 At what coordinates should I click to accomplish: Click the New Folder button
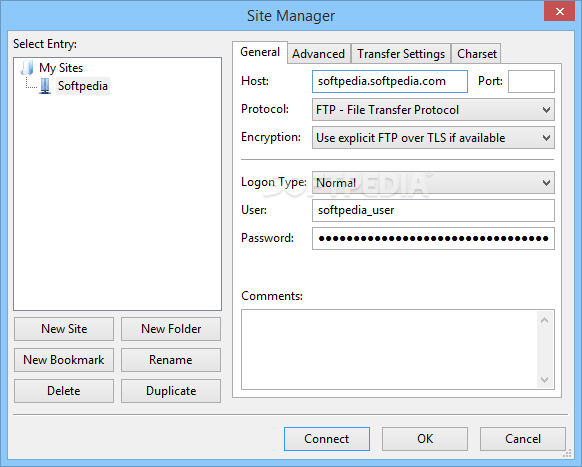pos(171,329)
